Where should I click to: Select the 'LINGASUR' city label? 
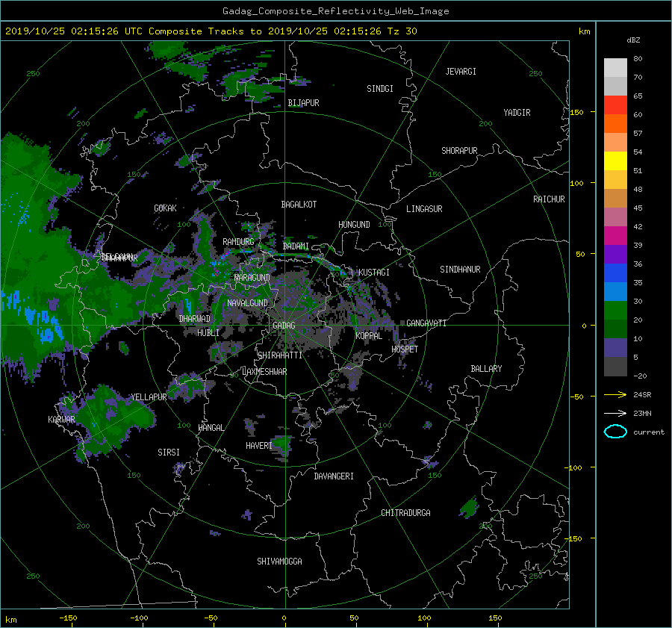pyautogui.click(x=424, y=209)
